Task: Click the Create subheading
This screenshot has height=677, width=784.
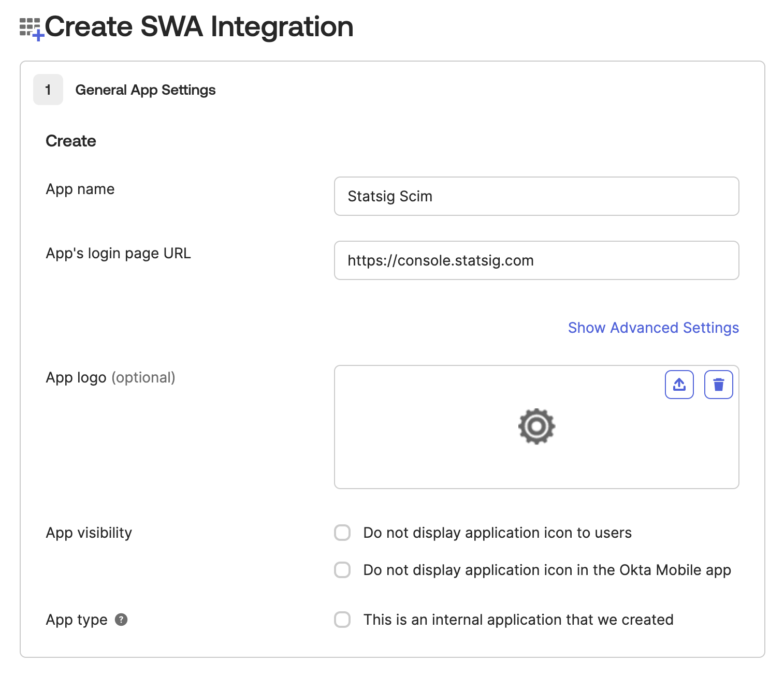Action: pos(70,140)
